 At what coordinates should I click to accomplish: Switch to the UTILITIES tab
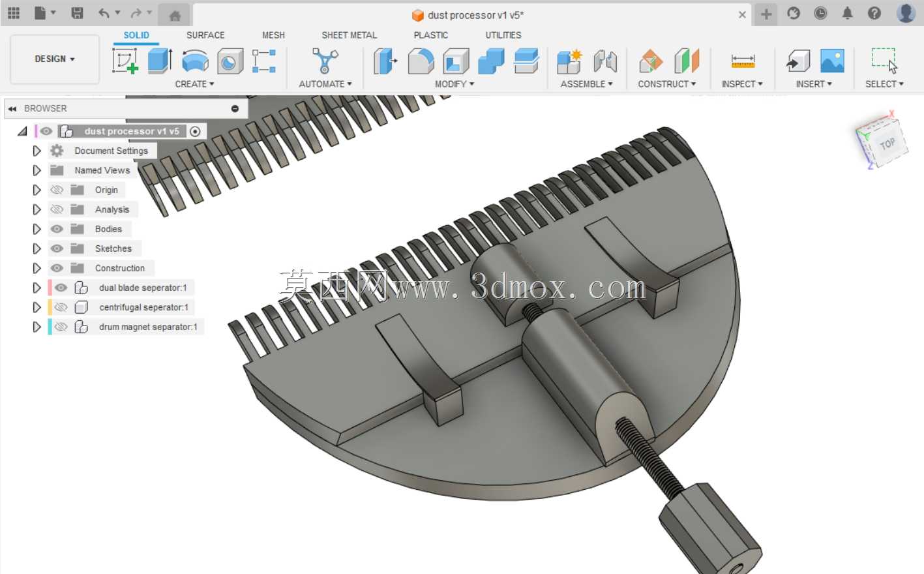pos(503,35)
